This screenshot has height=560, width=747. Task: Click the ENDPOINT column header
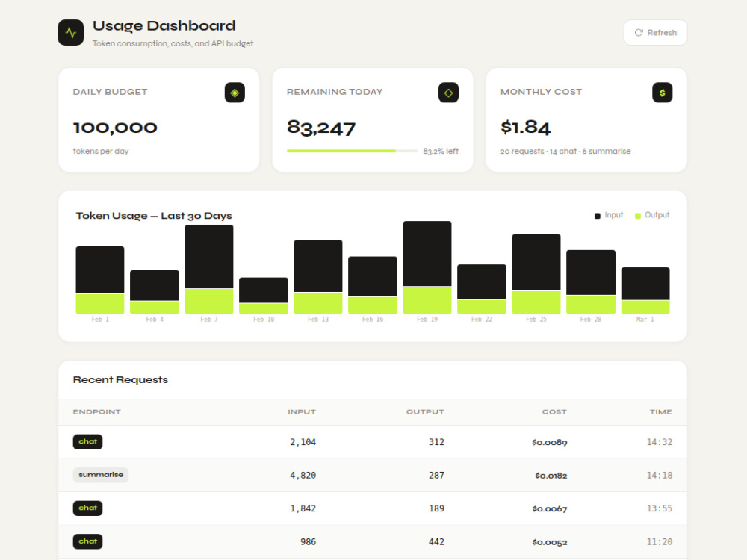[96, 412]
